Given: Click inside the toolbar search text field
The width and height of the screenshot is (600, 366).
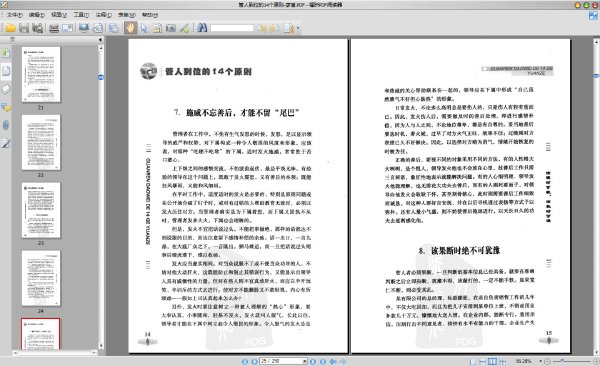Looking at the screenshot, I should (232, 28).
